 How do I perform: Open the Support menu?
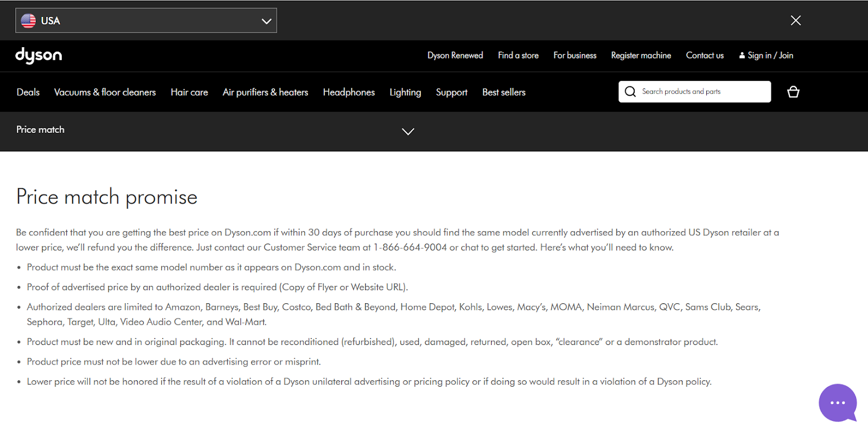[x=451, y=92]
